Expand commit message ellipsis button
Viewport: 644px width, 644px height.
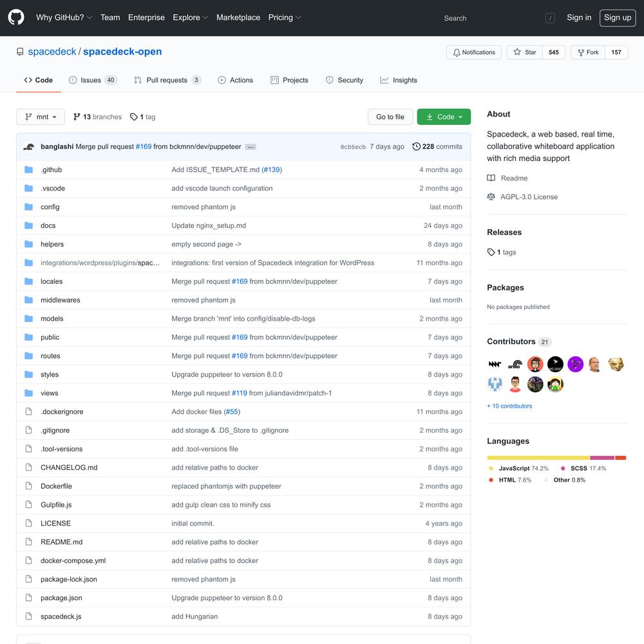click(251, 147)
